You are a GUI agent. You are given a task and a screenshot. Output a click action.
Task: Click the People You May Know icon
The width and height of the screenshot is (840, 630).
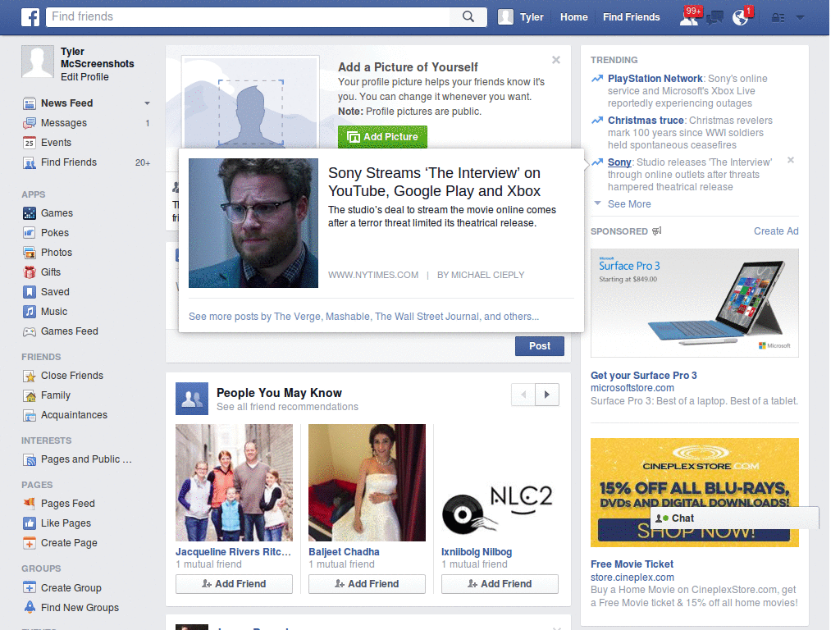click(192, 399)
